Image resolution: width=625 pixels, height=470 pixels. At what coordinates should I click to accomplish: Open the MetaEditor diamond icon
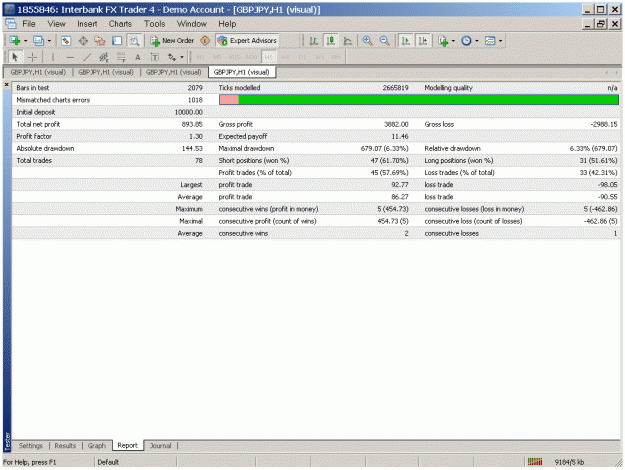click(205, 41)
